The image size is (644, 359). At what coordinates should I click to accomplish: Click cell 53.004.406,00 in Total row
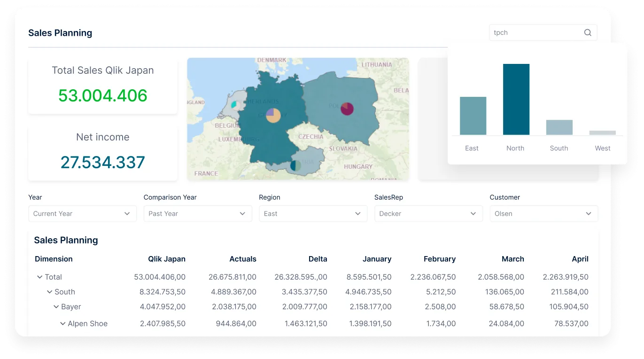click(x=160, y=277)
